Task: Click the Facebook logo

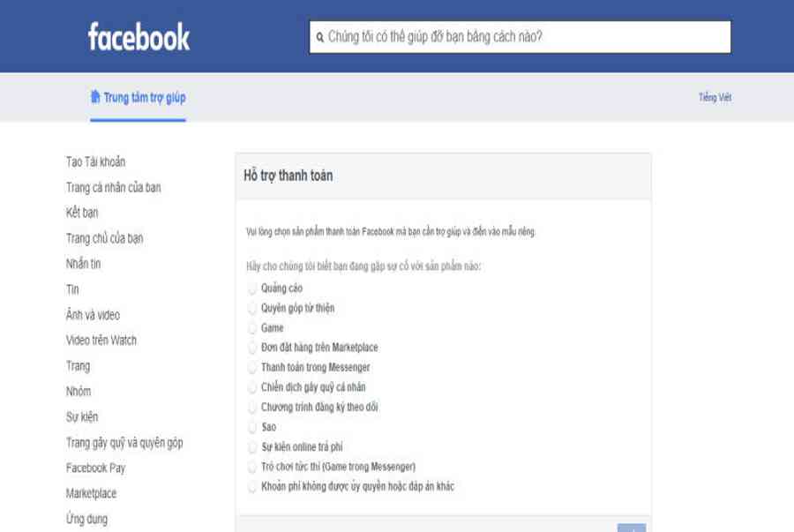Action: [139, 37]
